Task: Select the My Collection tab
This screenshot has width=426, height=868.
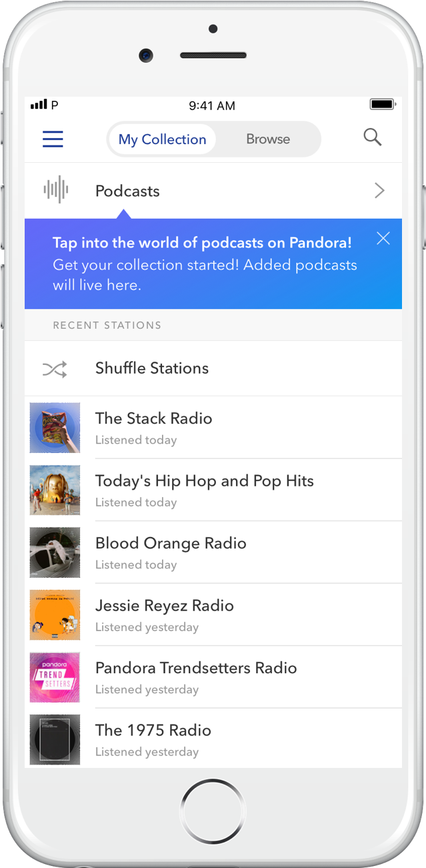Action: (162, 139)
